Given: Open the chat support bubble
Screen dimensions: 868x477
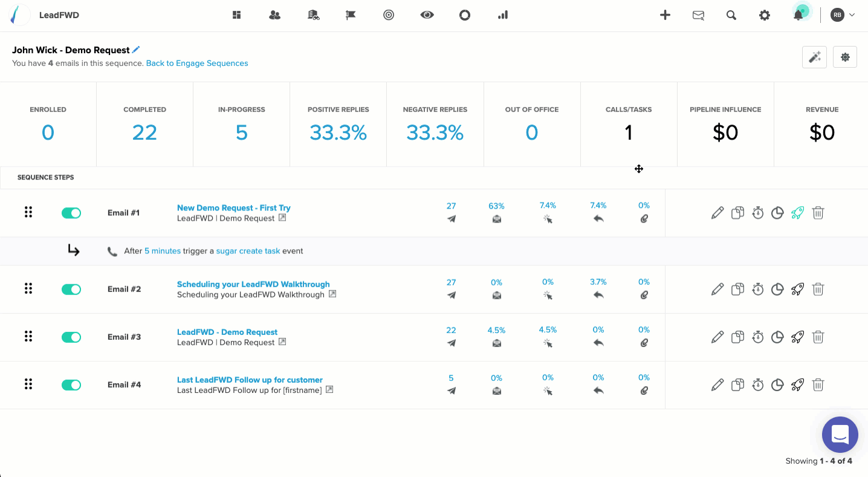Looking at the screenshot, I should coord(840,435).
